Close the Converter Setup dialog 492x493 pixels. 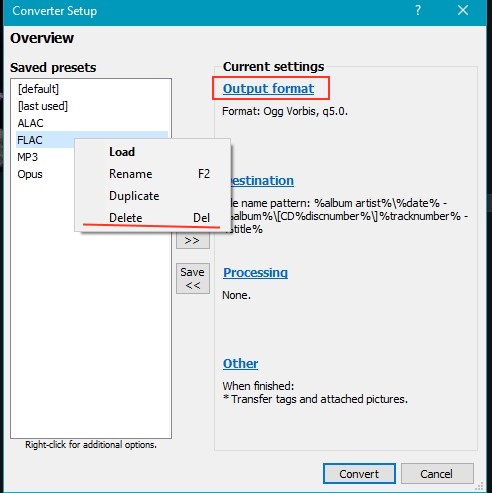(463, 10)
